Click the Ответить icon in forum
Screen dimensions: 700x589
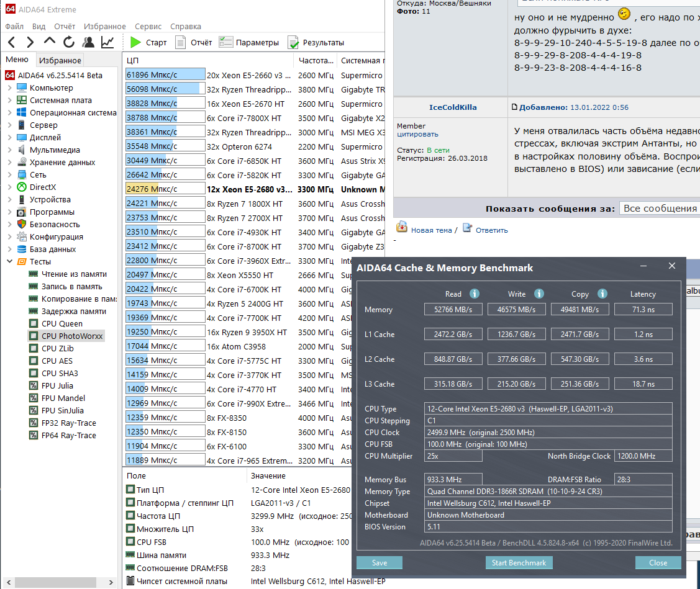coord(468,228)
